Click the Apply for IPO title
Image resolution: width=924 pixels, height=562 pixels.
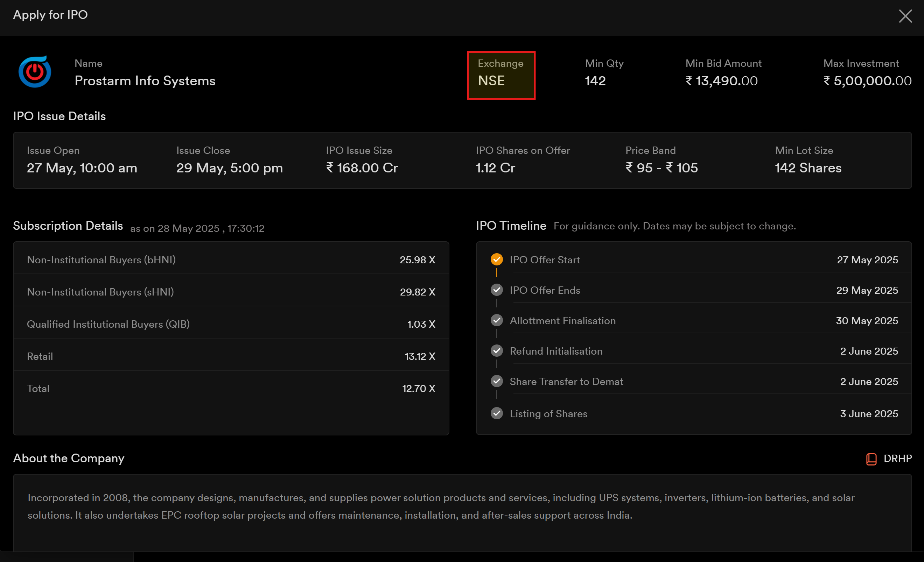pyautogui.click(x=50, y=15)
